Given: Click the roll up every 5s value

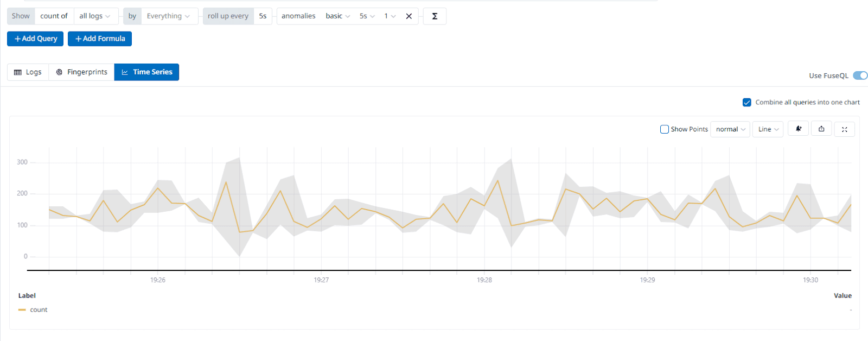Looking at the screenshot, I should (263, 16).
